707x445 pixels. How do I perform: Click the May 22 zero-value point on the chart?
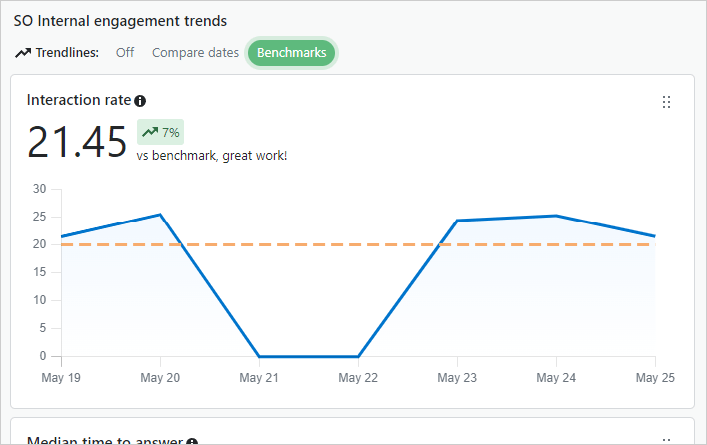click(358, 356)
